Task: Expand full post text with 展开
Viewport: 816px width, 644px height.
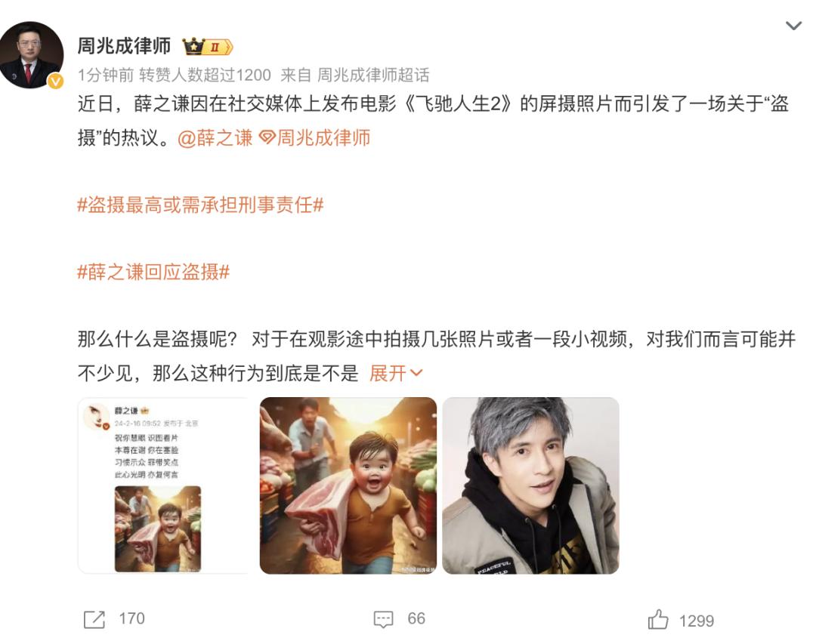Action: (388, 373)
